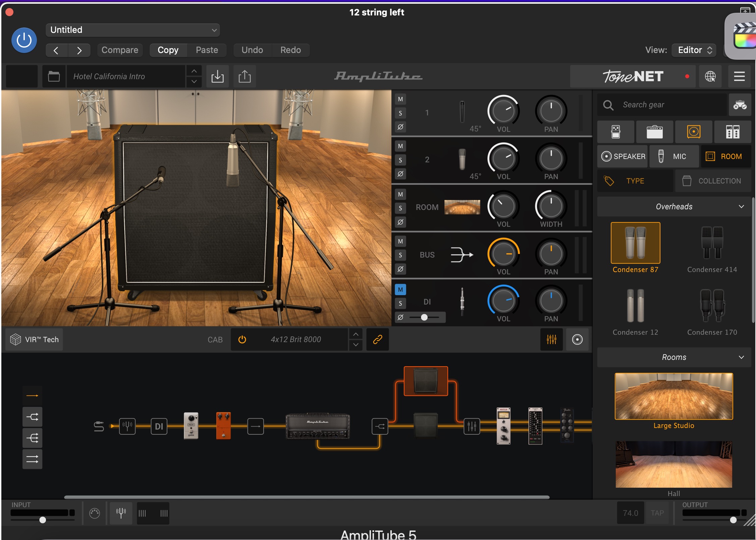
Task: Click the export preset share icon
Action: tap(245, 76)
